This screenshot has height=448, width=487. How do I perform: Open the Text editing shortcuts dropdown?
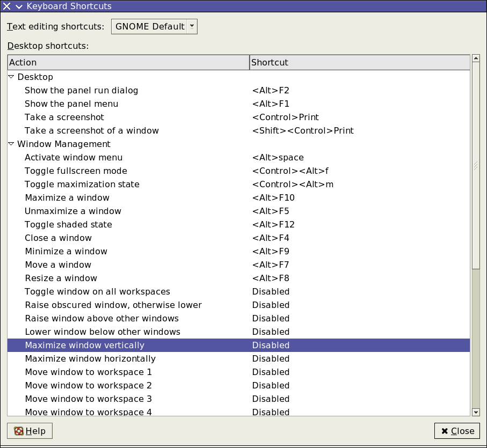(154, 27)
